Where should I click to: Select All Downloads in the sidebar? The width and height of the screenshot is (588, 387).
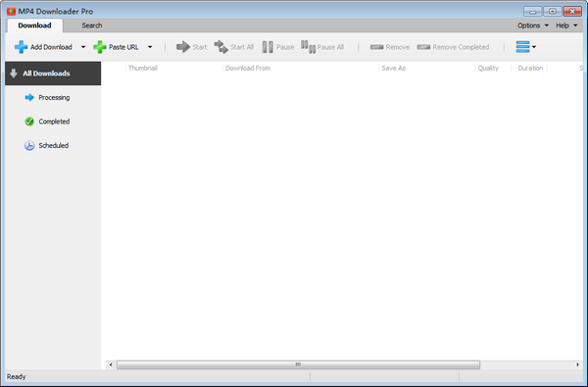[53, 73]
